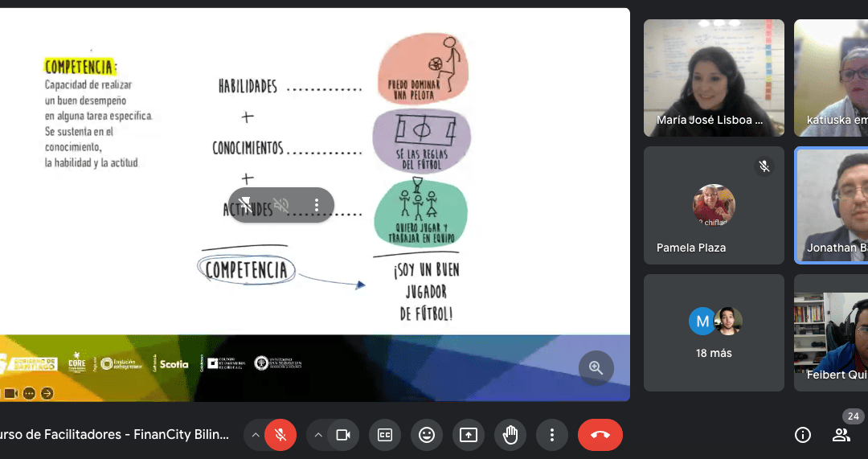Select katiuska's video tile
The width and height of the screenshot is (868, 459).
tap(832, 78)
